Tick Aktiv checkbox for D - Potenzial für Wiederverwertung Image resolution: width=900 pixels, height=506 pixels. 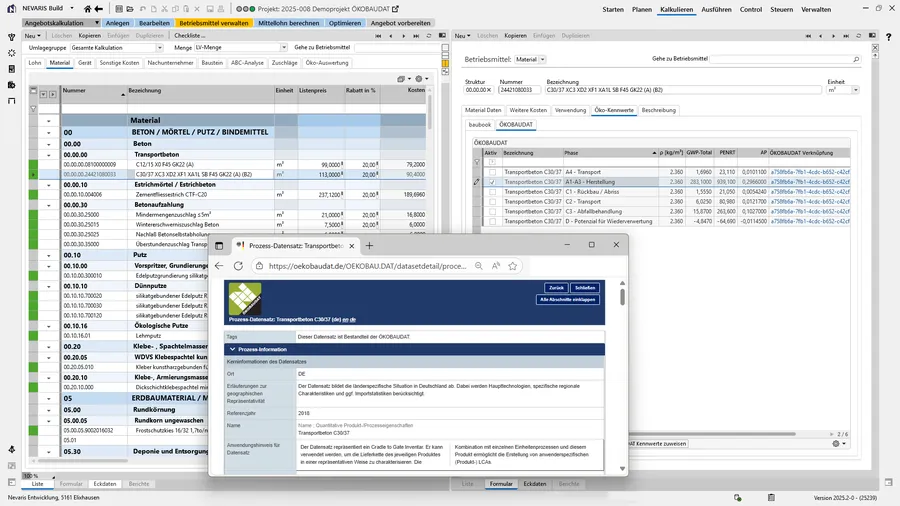pyautogui.click(x=492, y=221)
